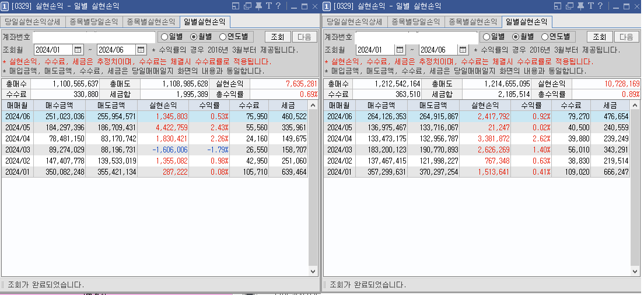The height and width of the screenshot is (295, 644).
Task: Click the duplicate-window icon in left window title bar
Action: 247,6
